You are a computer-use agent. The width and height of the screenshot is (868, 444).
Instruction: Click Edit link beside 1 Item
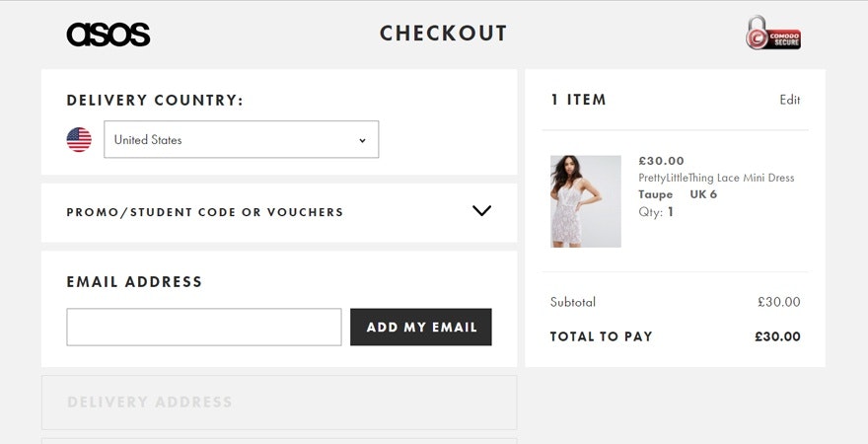pyautogui.click(x=789, y=100)
